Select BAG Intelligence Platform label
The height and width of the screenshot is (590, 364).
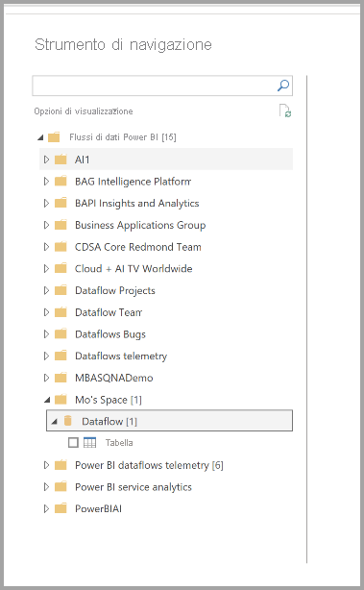coord(133,182)
